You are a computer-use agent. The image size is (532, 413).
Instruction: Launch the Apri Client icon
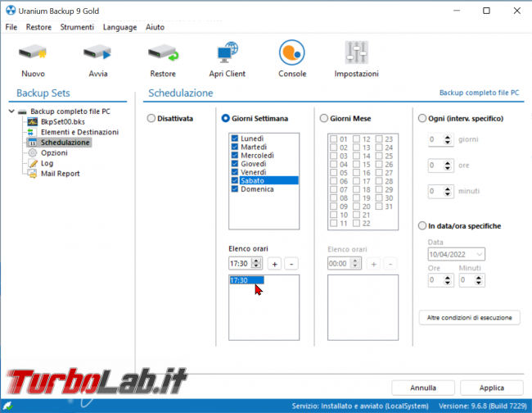click(x=228, y=52)
